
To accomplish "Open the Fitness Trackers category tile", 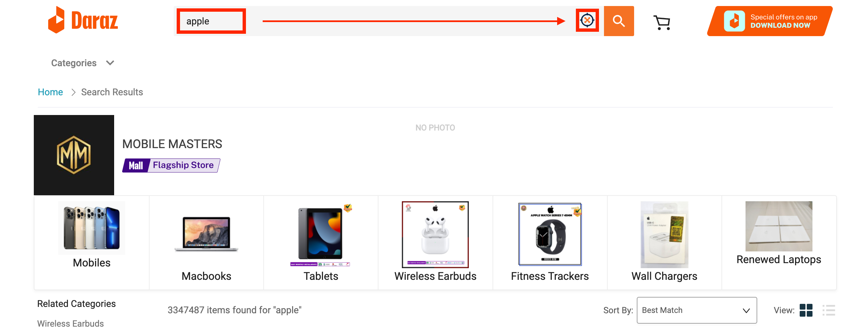I will pyautogui.click(x=550, y=242).
